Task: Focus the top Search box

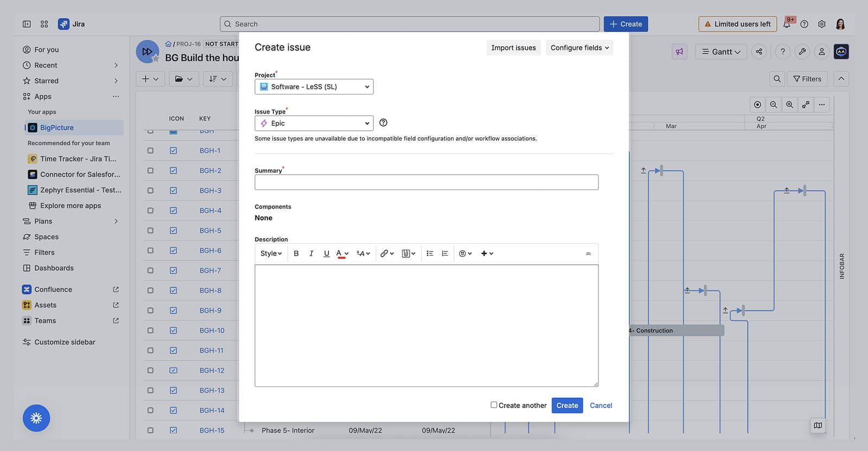Action: 410,24
